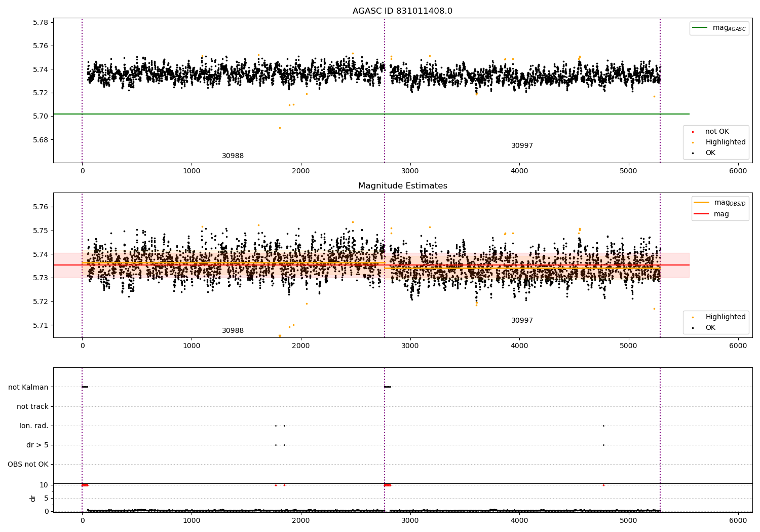
Task: Click x-tick '3000' under the middle panel
Action: 410,346
